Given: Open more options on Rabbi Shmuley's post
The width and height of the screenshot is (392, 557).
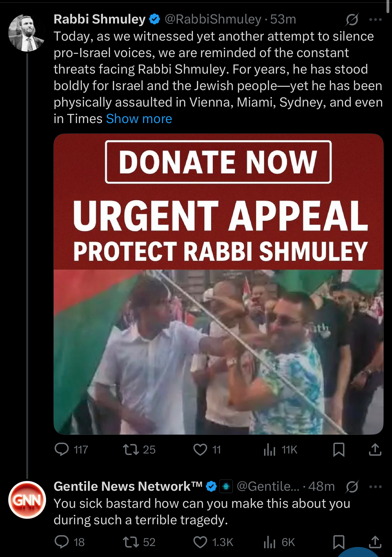Looking at the screenshot, I should click(x=375, y=20).
